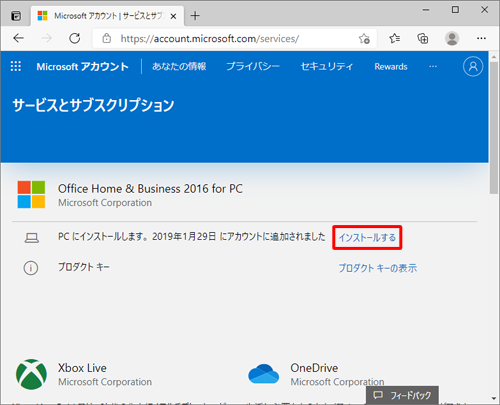View site information lock icon
The image size is (500, 405).
tap(107, 38)
